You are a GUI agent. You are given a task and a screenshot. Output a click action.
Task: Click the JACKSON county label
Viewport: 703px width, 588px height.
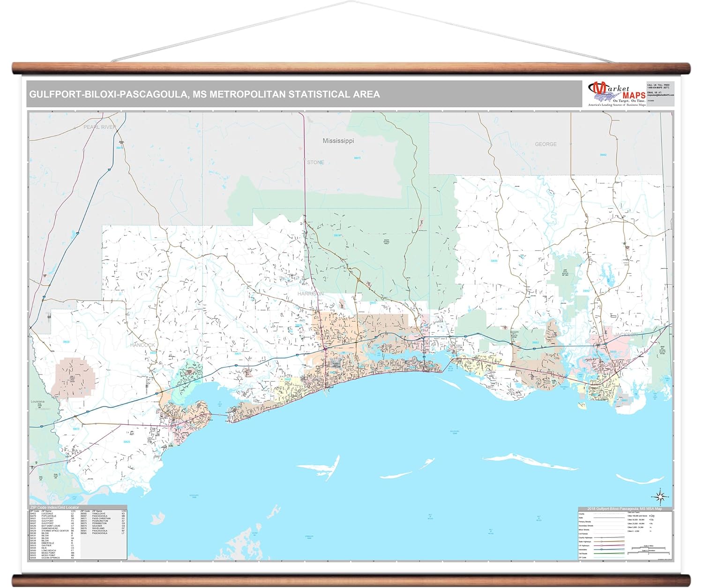coord(625,334)
